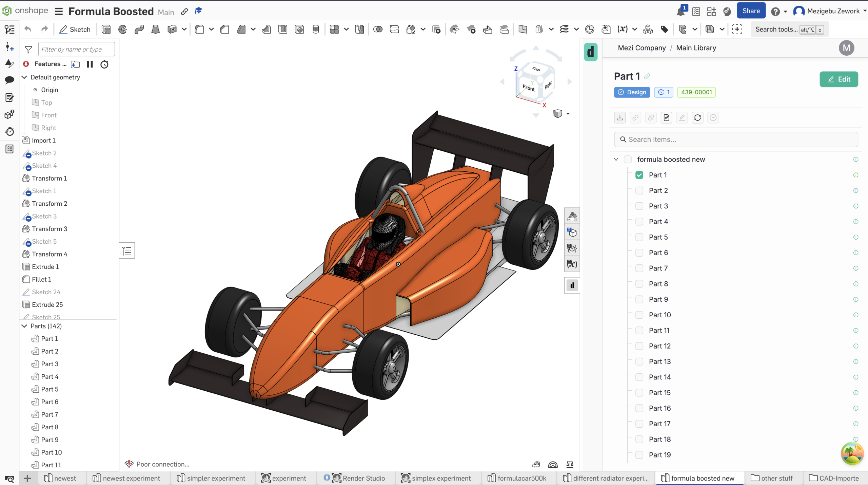Screen dimensions: 868x485
Task: Open the document hamburger menu
Action: click(x=58, y=11)
